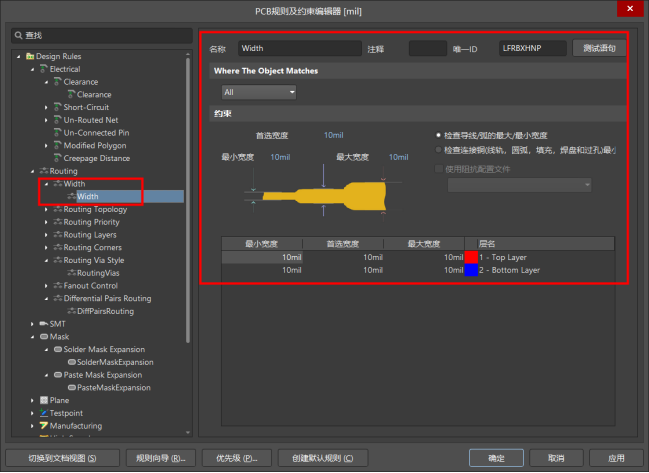
Task: Click the Solder Mask Expansion icon
Action: coord(58,349)
